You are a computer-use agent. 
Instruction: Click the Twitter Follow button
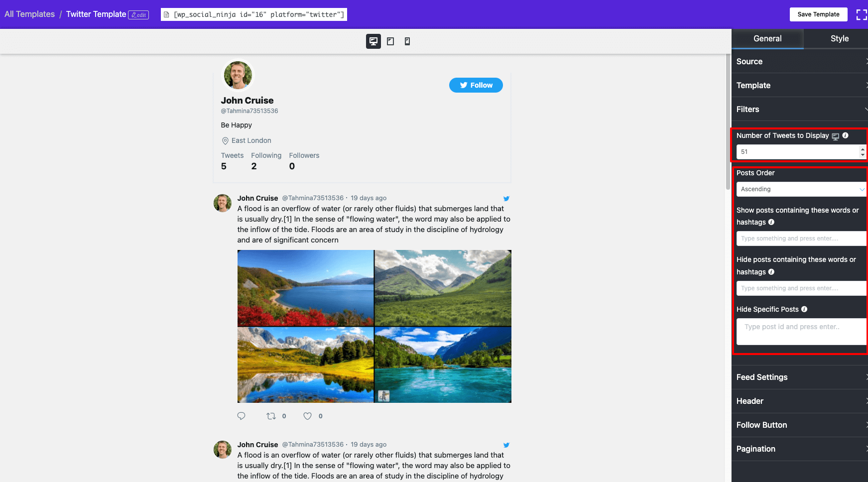[476, 85]
